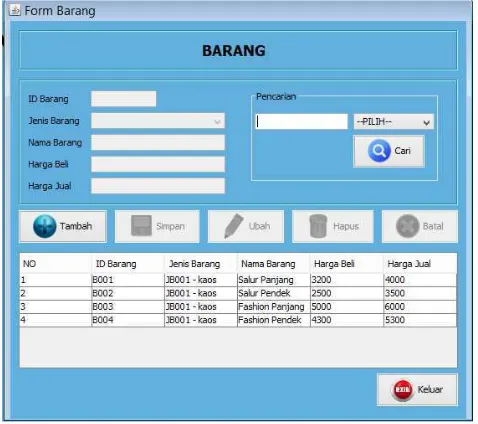The image size is (478, 424).
Task: Select the Fashion Pendek cell
Action: [274, 320]
